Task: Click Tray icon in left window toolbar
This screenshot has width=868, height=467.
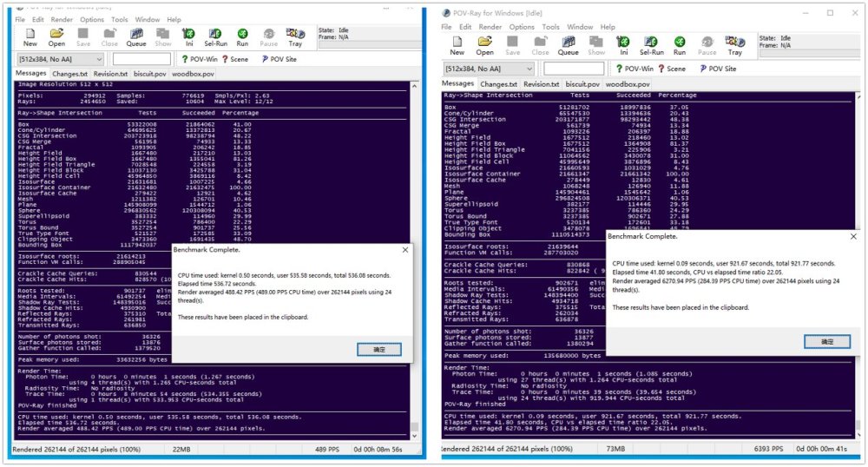Action: click(x=295, y=37)
